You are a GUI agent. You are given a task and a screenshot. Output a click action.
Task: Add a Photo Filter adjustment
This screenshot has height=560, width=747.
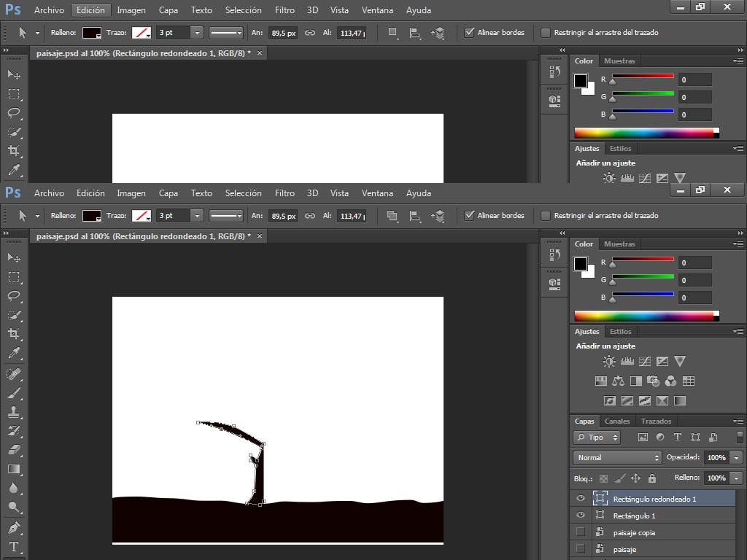653,381
